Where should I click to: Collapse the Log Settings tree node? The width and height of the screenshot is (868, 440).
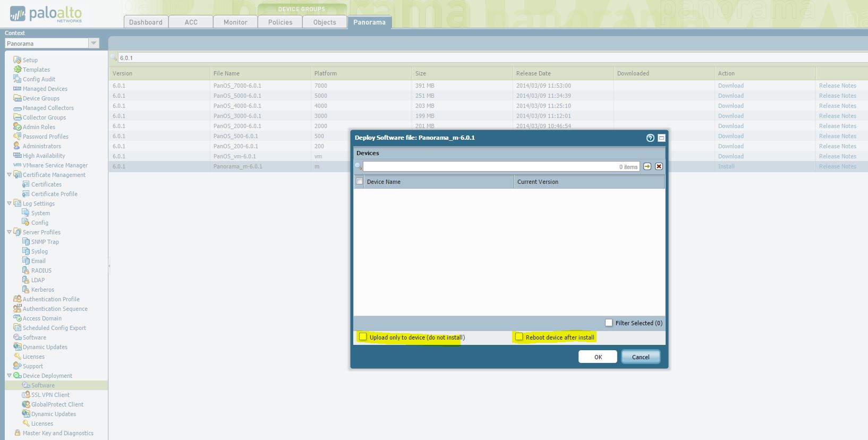click(9, 204)
